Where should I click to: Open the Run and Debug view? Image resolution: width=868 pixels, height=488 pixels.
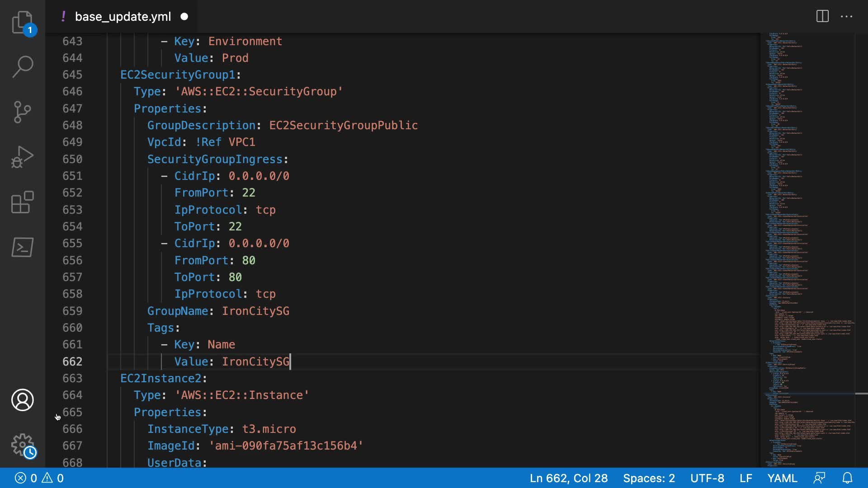[x=22, y=157]
